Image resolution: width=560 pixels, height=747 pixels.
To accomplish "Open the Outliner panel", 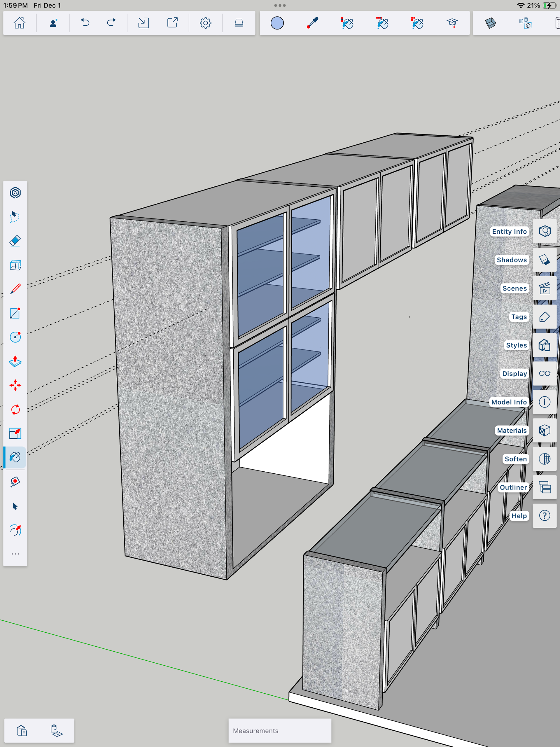I will coord(545,487).
